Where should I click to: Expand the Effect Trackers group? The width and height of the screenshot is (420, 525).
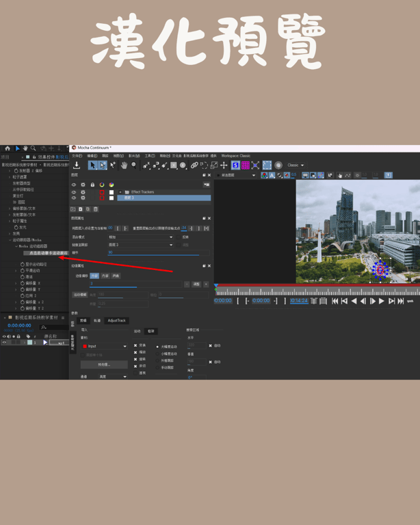click(120, 192)
